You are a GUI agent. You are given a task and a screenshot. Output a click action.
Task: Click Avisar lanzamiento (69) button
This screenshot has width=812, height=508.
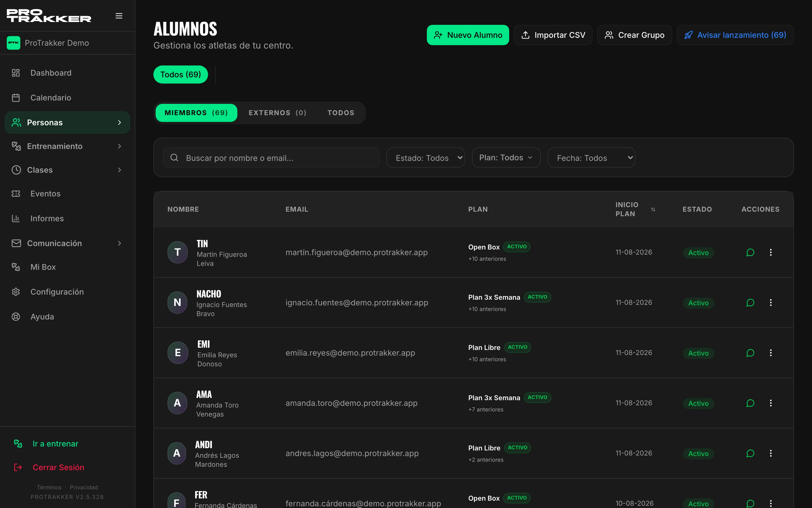click(735, 35)
